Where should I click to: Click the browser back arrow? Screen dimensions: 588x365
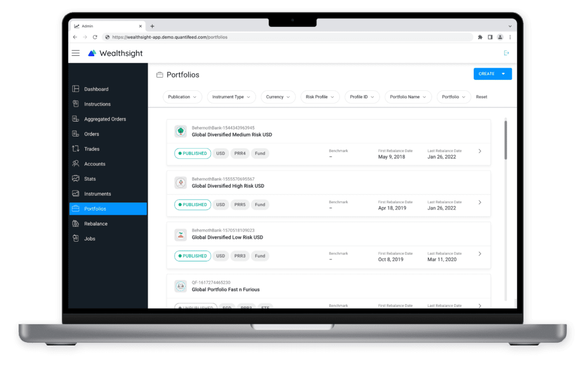75,37
